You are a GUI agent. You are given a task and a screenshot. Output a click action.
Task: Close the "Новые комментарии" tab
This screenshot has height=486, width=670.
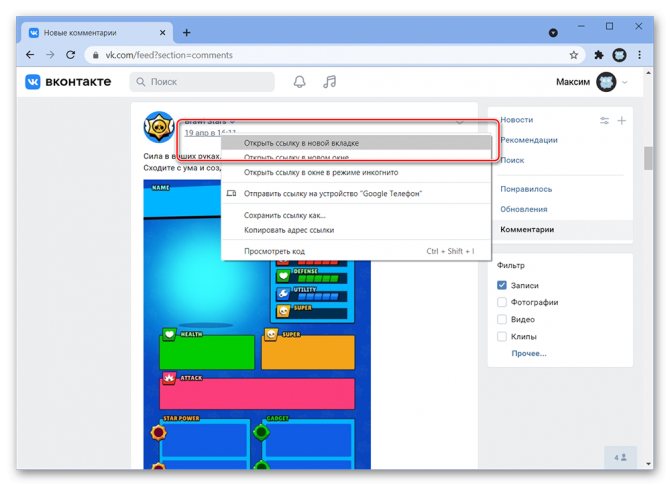162,32
